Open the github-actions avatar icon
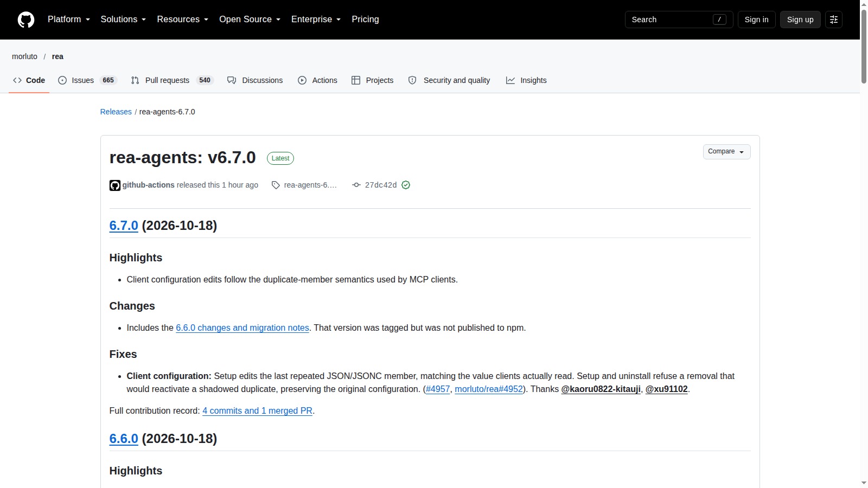Viewport: 868px width, 488px height. [115, 185]
